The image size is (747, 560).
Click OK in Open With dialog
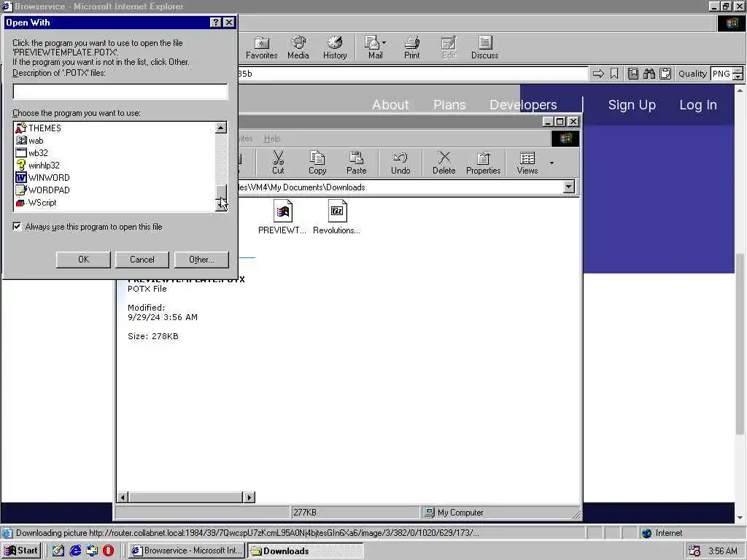tap(83, 260)
